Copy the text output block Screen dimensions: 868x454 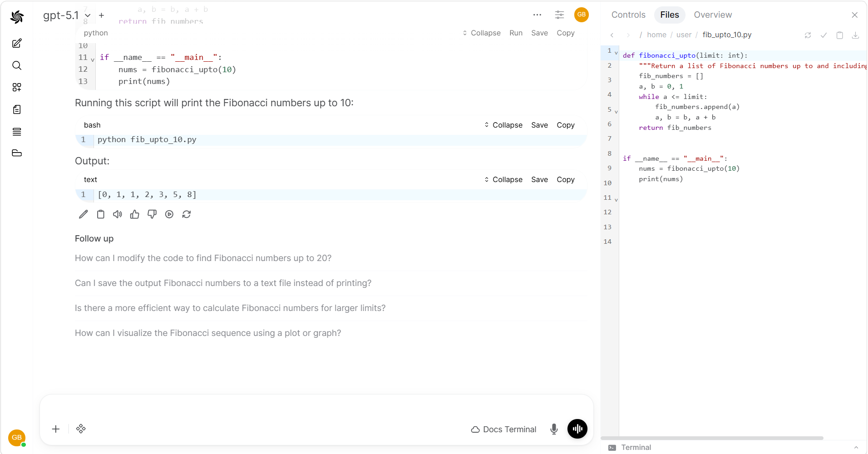pyautogui.click(x=566, y=180)
